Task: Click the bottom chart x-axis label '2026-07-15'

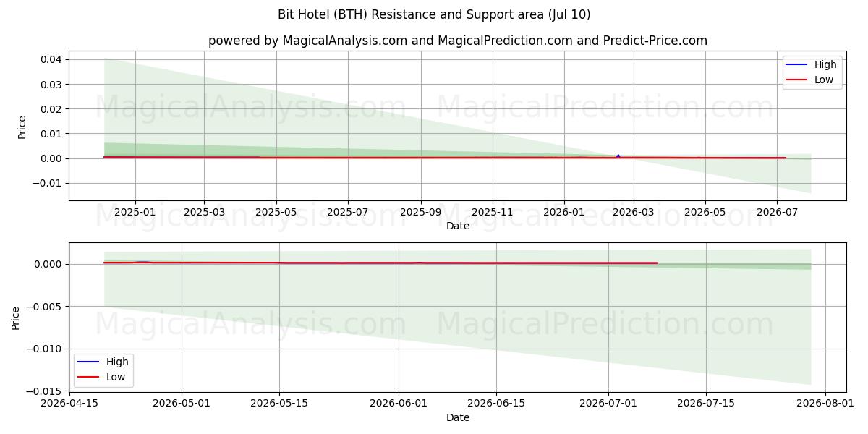Action: coord(706,404)
